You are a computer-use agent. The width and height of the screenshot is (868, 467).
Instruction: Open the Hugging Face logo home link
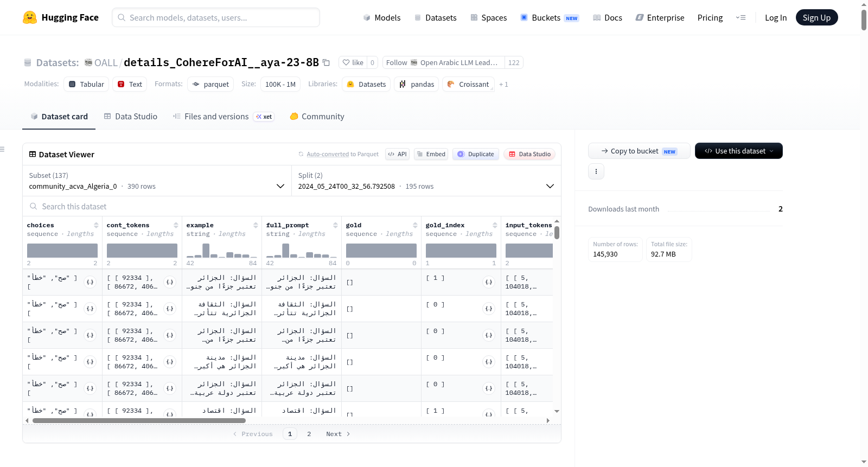point(61,17)
